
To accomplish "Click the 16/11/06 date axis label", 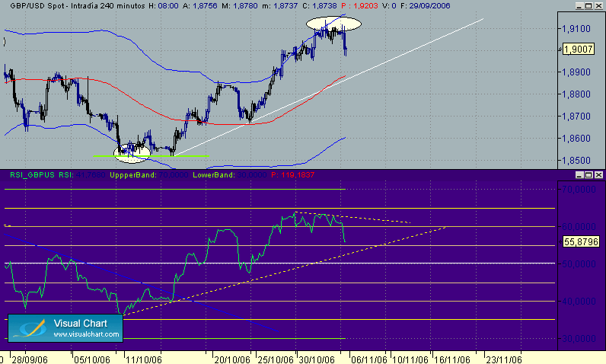I will point(451,359).
